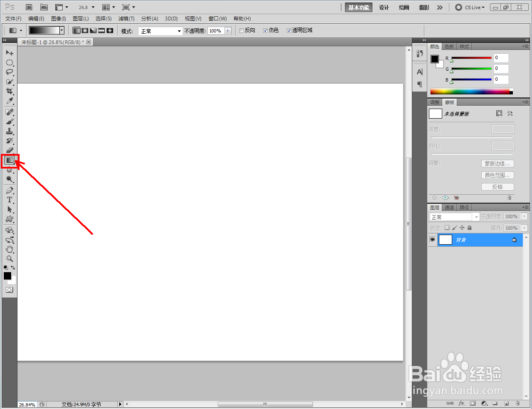Viewport: 532px width, 409px height.
Task: Select the Gradient tool in the toolbox
Action: pyautogui.click(x=10, y=160)
